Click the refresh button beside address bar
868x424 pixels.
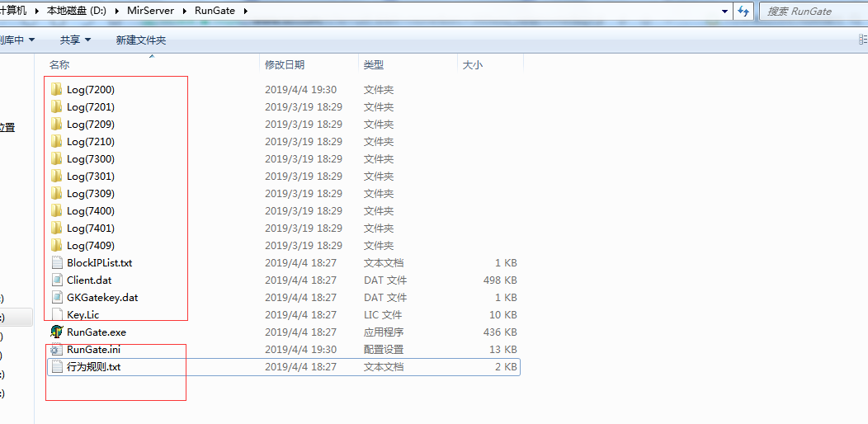pyautogui.click(x=743, y=11)
